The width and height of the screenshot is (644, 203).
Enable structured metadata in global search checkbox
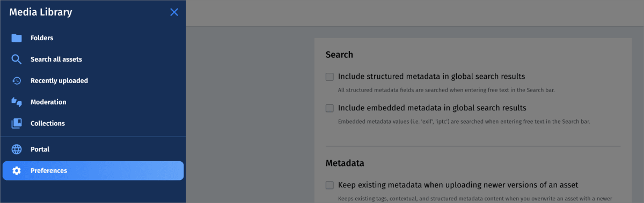[330, 77]
